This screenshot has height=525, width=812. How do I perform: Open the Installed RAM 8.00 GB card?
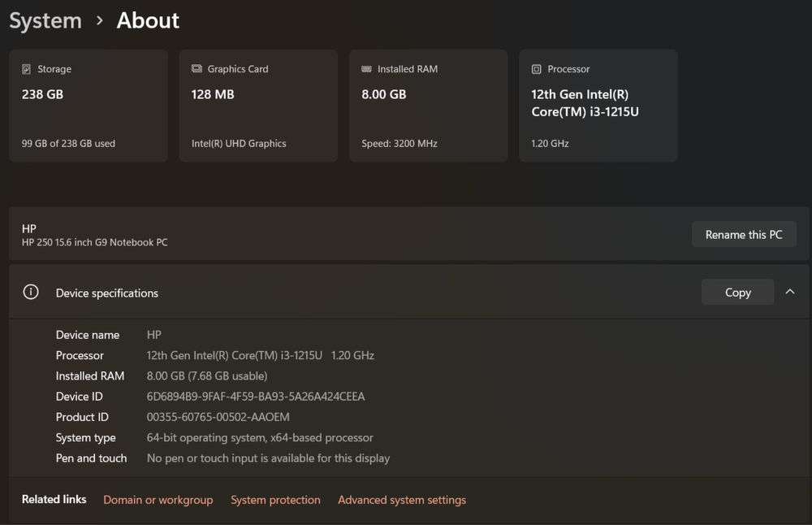428,106
